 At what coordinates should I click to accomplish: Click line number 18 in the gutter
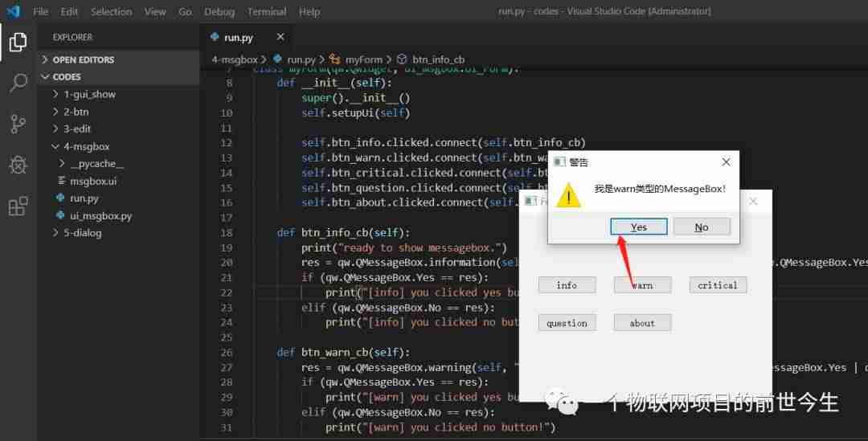click(227, 233)
